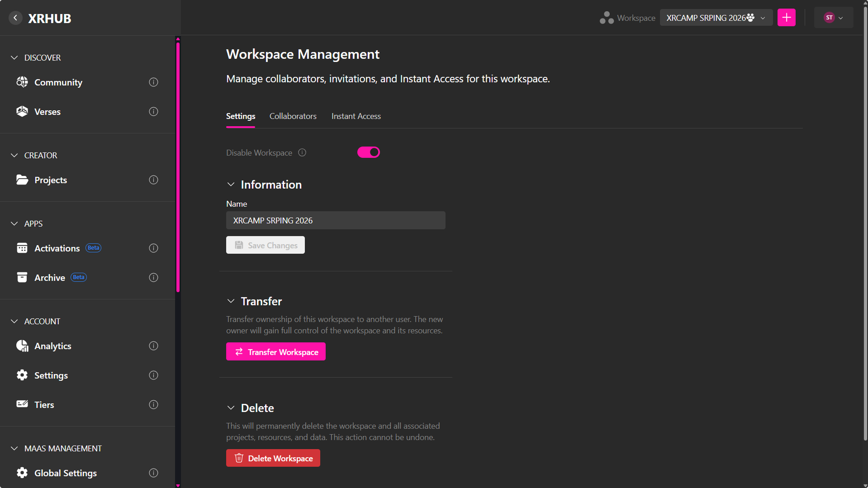The width and height of the screenshot is (868, 488).
Task: Open the Archive app
Action: (49, 278)
